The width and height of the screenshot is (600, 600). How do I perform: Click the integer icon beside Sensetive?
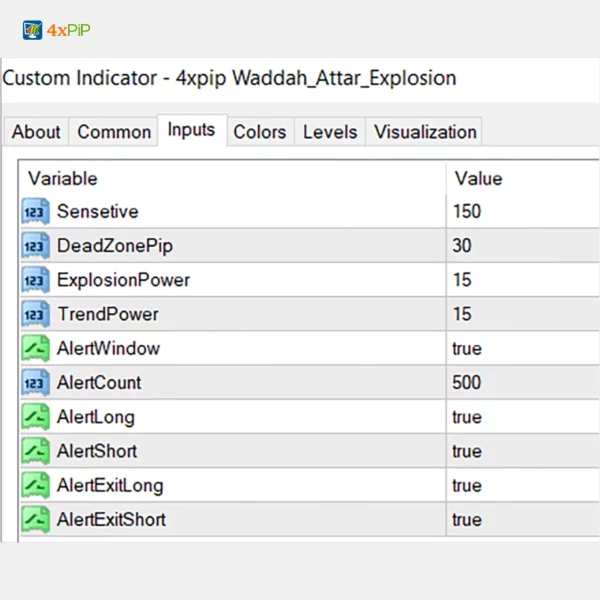(x=35, y=211)
